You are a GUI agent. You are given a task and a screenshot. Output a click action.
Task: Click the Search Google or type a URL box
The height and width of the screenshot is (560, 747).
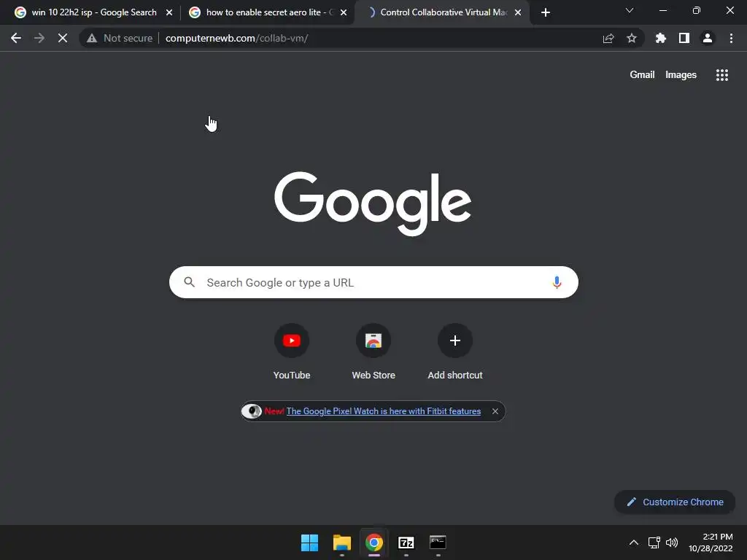[x=373, y=282]
